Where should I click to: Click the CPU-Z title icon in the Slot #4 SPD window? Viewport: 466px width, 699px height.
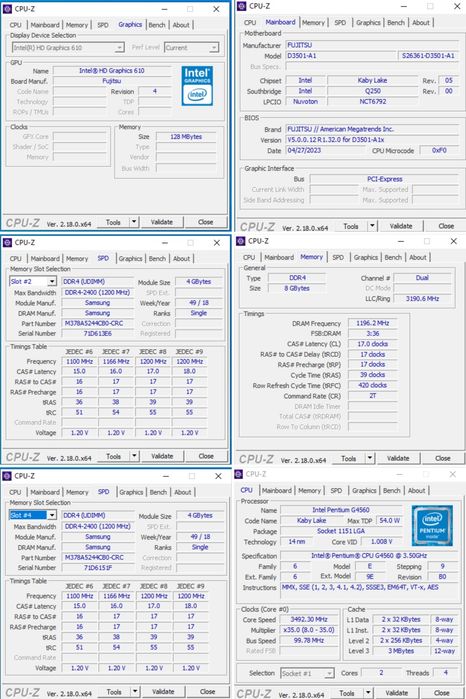coord(7,476)
